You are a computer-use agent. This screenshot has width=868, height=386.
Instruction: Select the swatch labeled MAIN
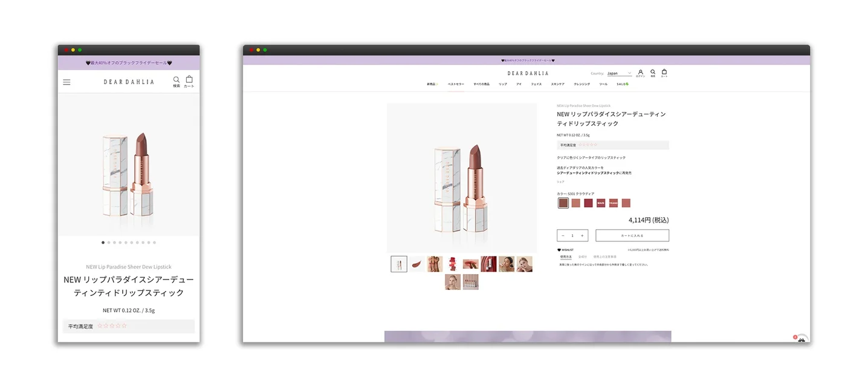601,203
